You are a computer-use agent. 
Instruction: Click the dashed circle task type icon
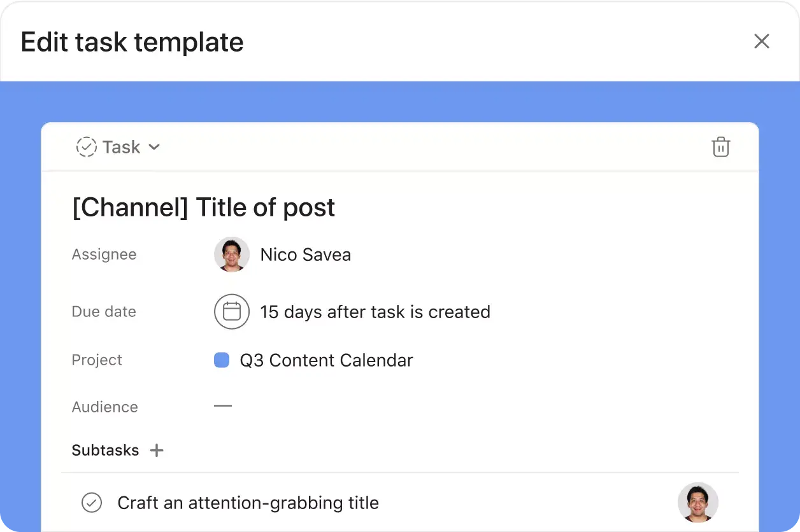pos(86,147)
